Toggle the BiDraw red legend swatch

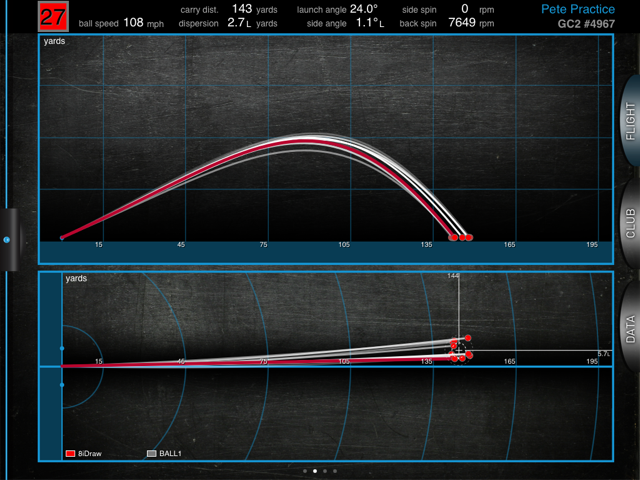point(70,453)
